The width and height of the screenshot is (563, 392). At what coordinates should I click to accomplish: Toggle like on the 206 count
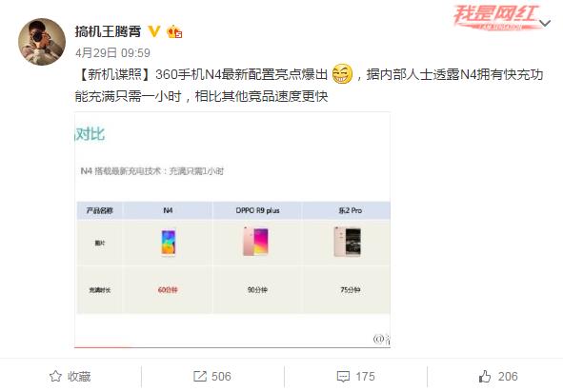508,377
